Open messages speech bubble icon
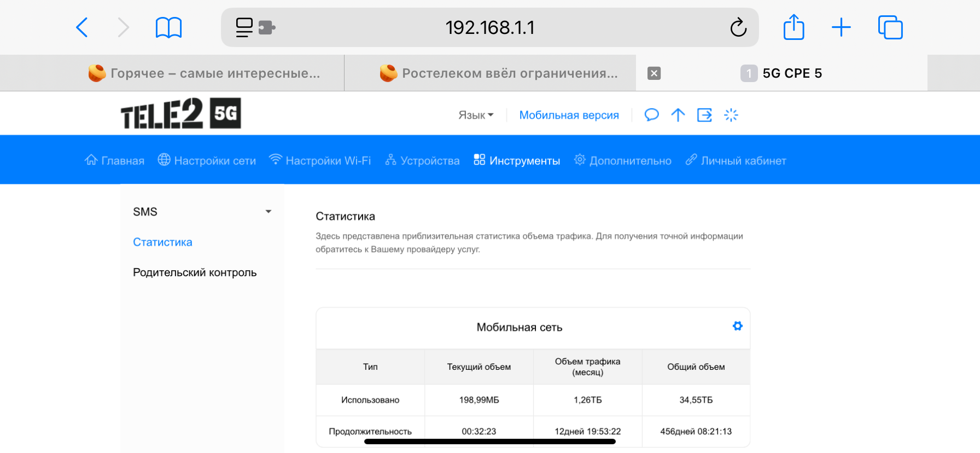This screenshot has height=453, width=980. 651,115
